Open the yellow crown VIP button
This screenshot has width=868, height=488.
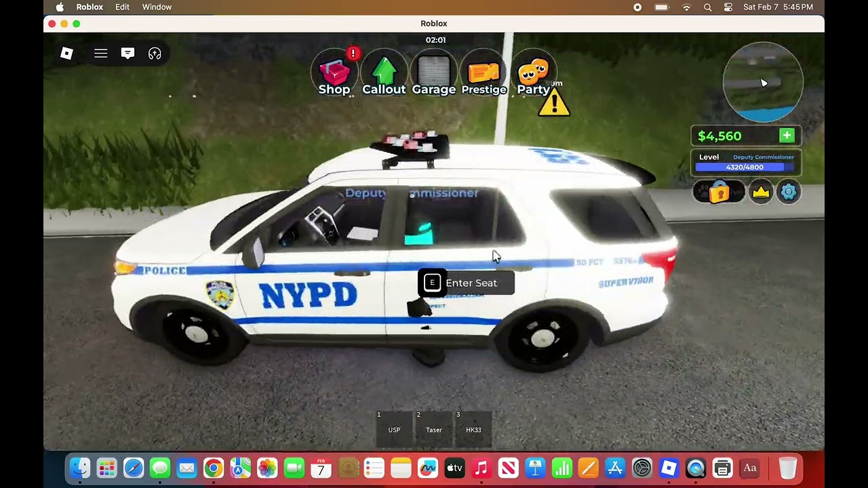pos(761,192)
